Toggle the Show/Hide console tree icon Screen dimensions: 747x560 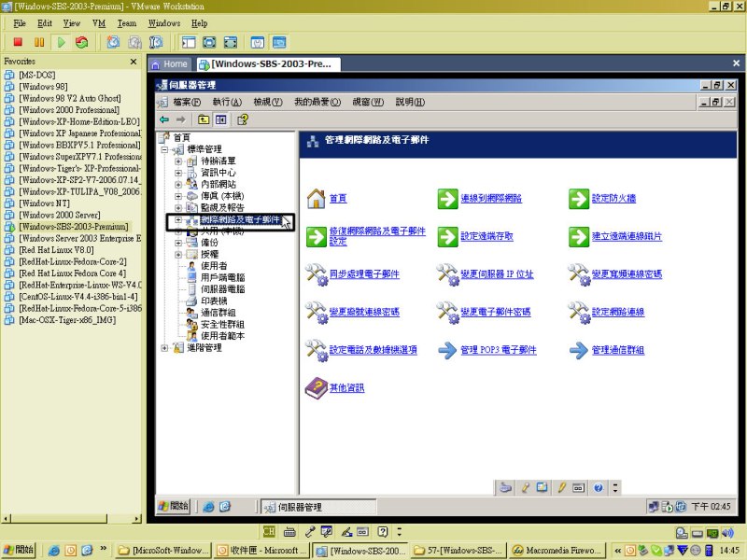tap(220, 119)
